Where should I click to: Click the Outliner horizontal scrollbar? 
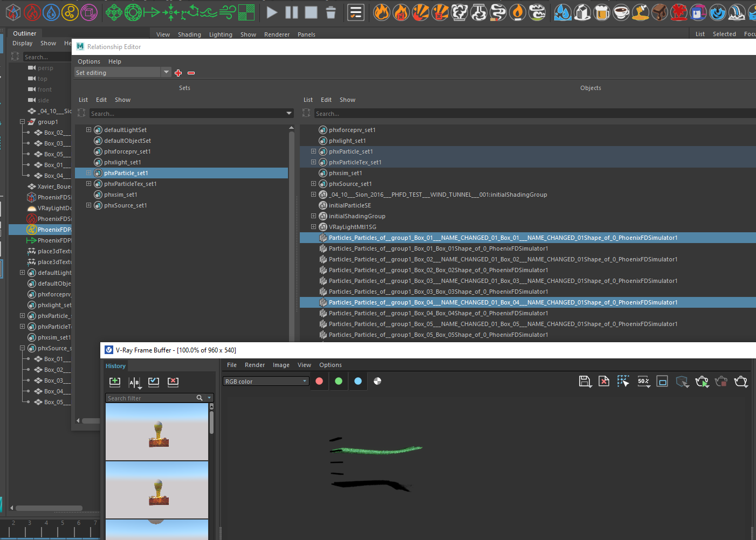pos(49,508)
